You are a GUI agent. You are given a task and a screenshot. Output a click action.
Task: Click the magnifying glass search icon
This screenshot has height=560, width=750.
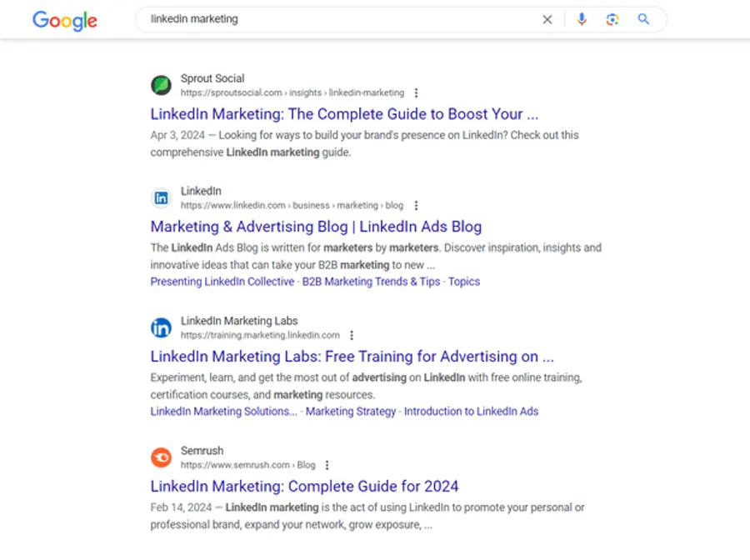[643, 19]
